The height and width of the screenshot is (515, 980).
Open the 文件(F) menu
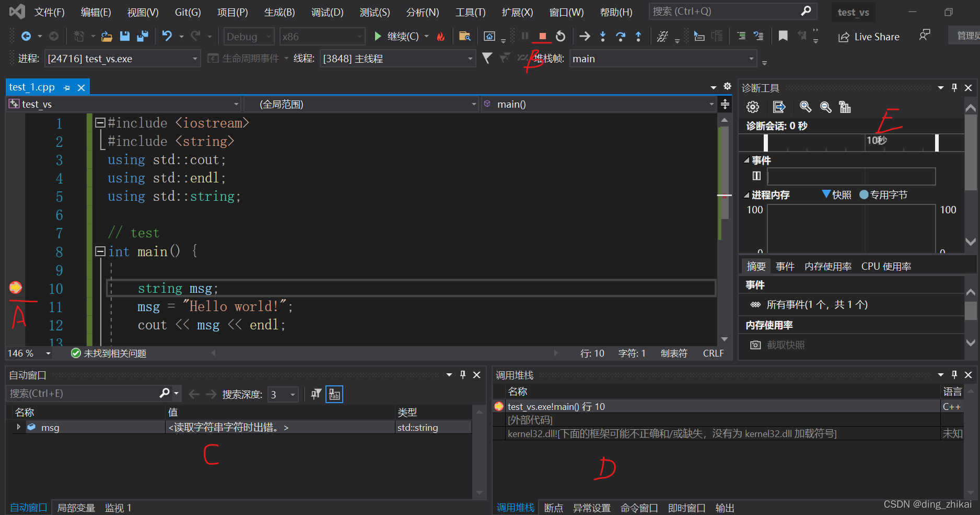tap(49, 12)
